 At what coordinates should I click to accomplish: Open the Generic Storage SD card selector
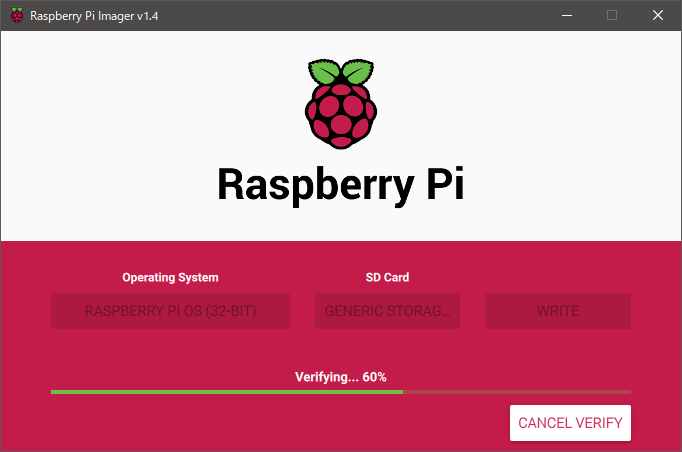(x=388, y=311)
